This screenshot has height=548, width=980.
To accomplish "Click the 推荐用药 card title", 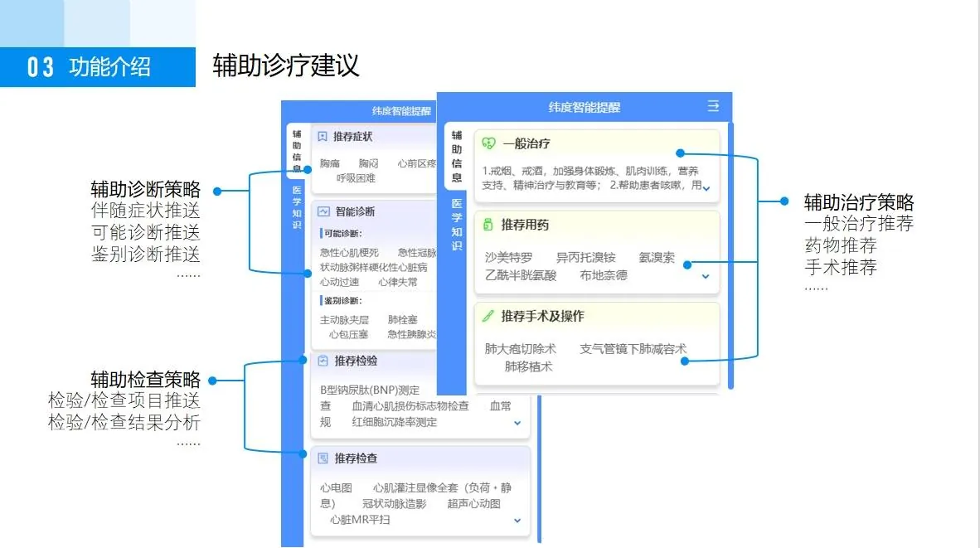I will (x=525, y=225).
